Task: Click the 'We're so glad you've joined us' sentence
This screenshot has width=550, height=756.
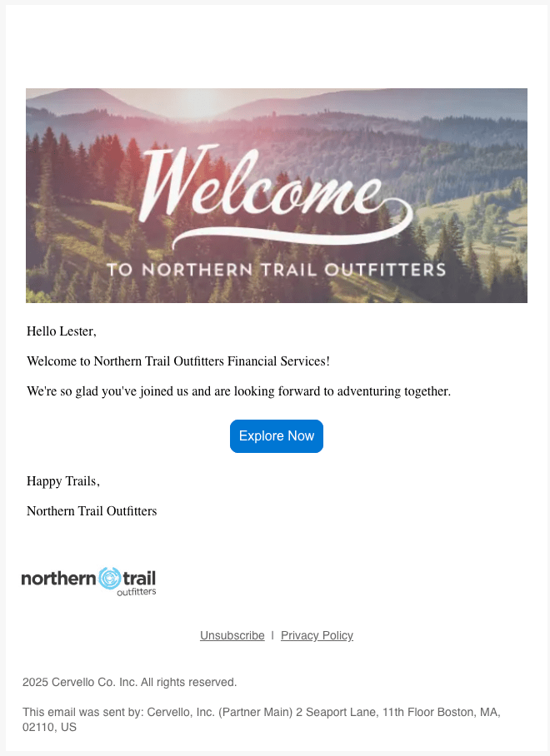Action: [238, 391]
